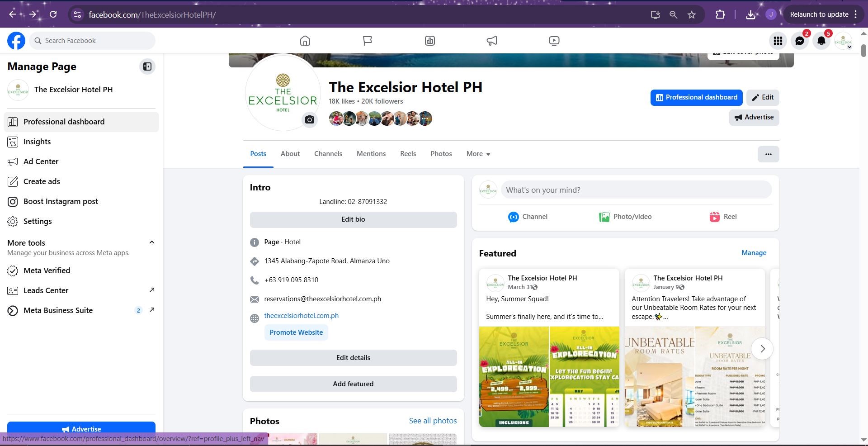Switch to the Channels tab
Viewport: 868px width, 446px height.
(x=328, y=154)
